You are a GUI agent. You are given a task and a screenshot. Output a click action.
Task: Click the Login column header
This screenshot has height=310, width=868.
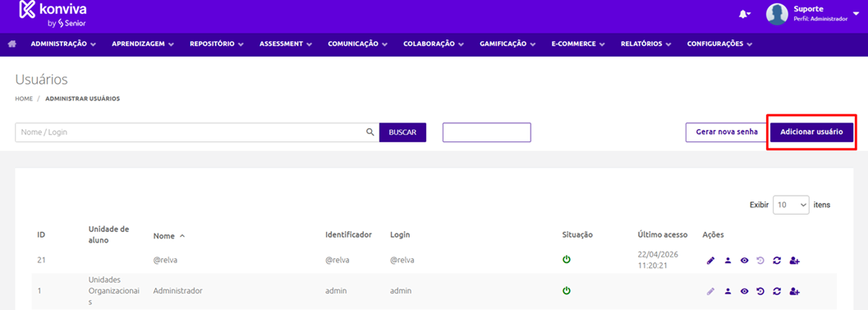[400, 234]
